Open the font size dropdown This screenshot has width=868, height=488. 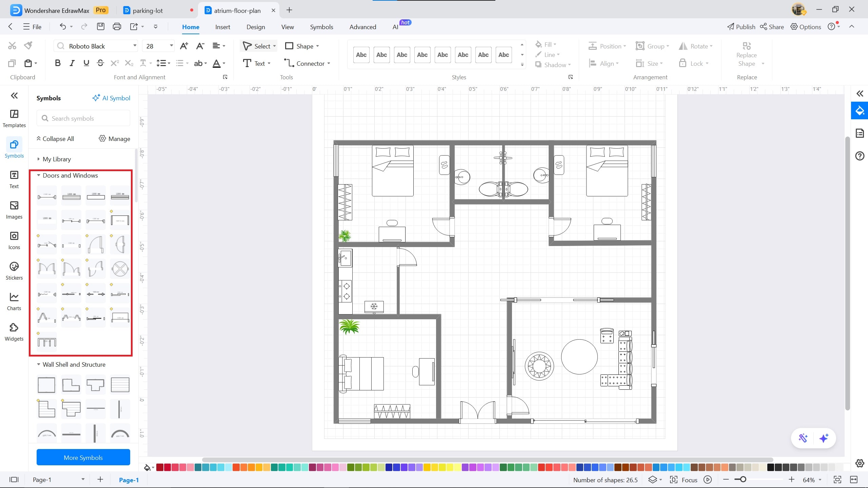coord(171,46)
